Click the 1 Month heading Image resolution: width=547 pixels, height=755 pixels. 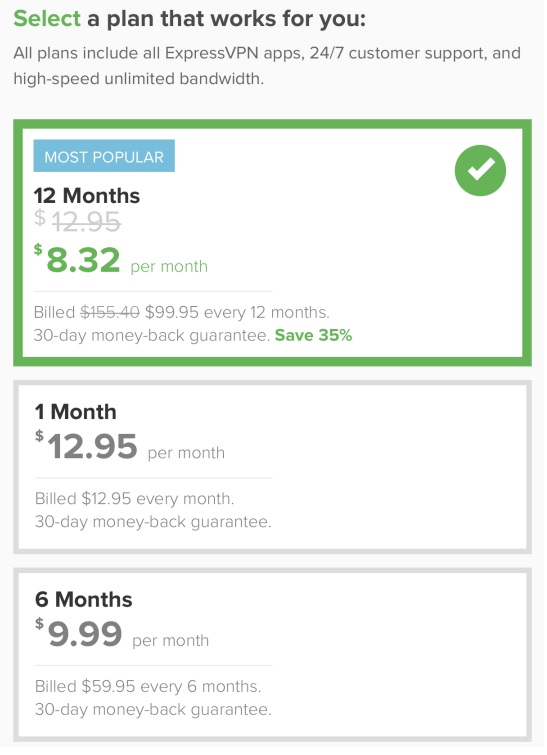pos(76,413)
